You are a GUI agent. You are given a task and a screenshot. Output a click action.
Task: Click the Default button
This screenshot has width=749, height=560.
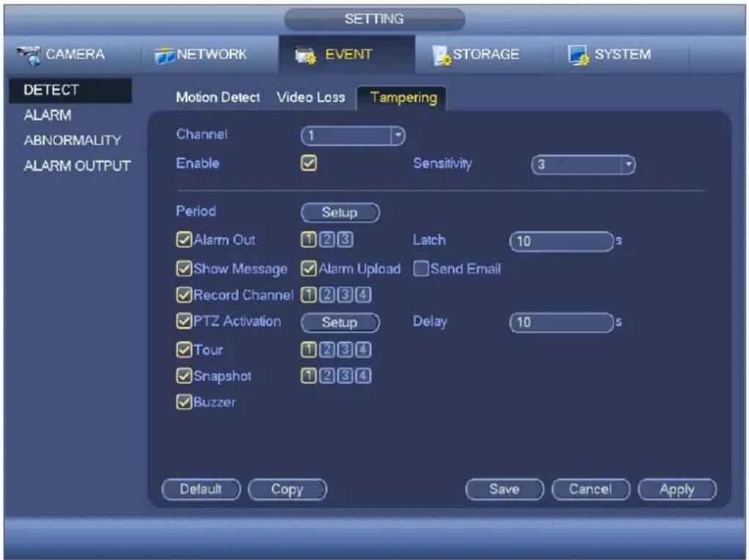[201, 490]
